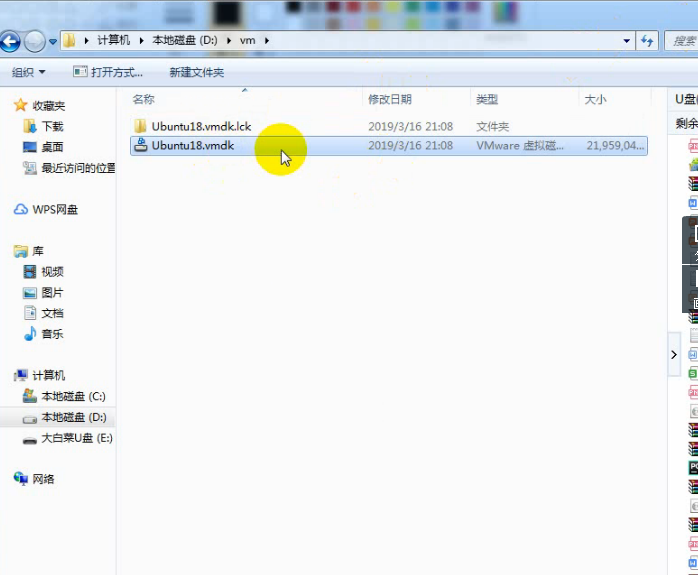Click the picture icon beside 图片
698x575 pixels.
[30, 292]
